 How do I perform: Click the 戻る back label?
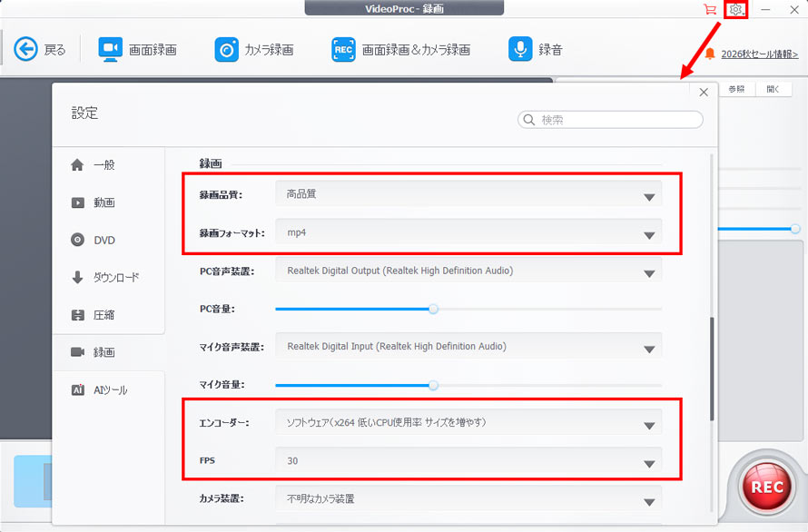pyautogui.click(x=54, y=50)
